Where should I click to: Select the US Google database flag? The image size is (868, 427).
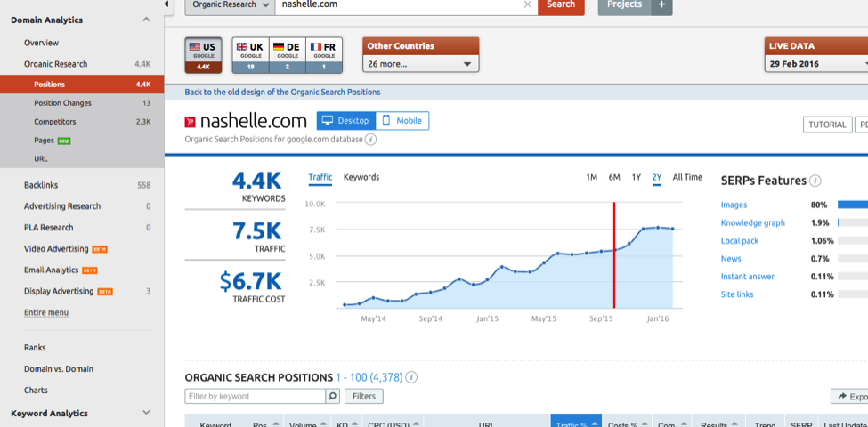(203, 55)
